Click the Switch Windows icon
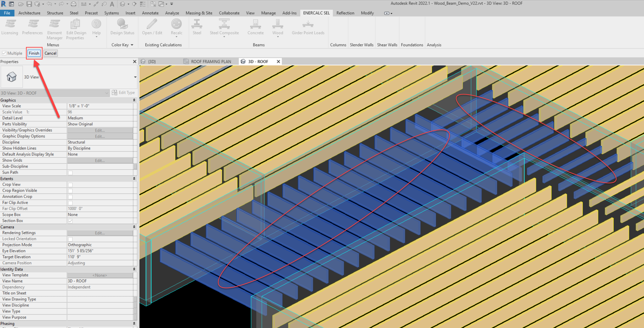Viewport: 644px width, 328px height. click(161, 4)
